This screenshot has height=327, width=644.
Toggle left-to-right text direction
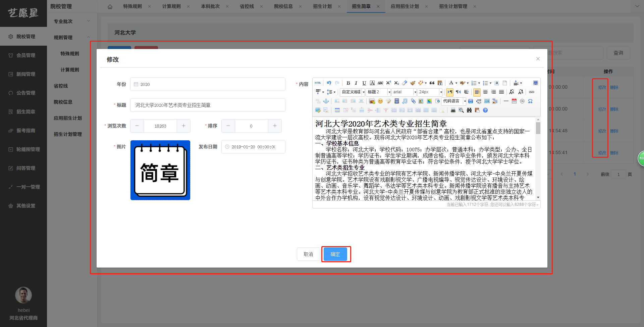point(450,92)
